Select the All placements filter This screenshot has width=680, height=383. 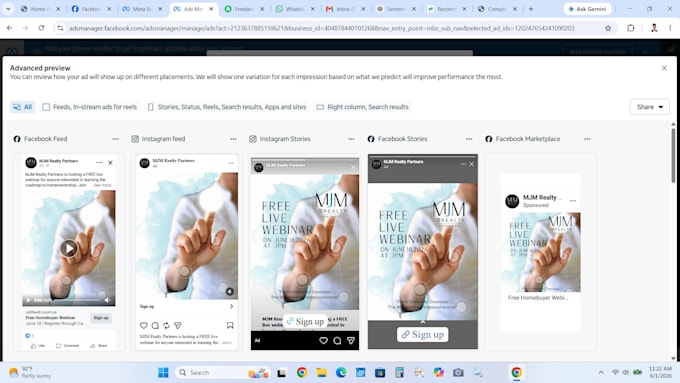pyautogui.click(x=23, y=107)
